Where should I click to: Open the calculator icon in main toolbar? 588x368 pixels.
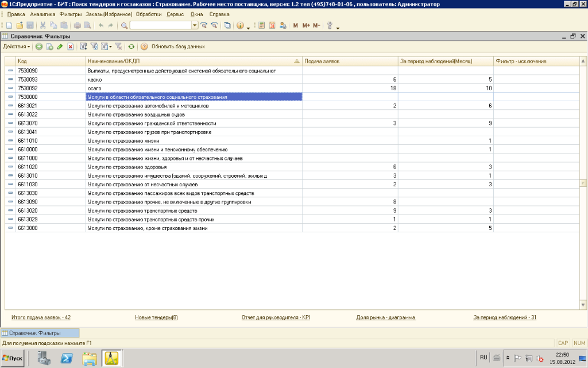pyautogui.click(x=261, y=25)
